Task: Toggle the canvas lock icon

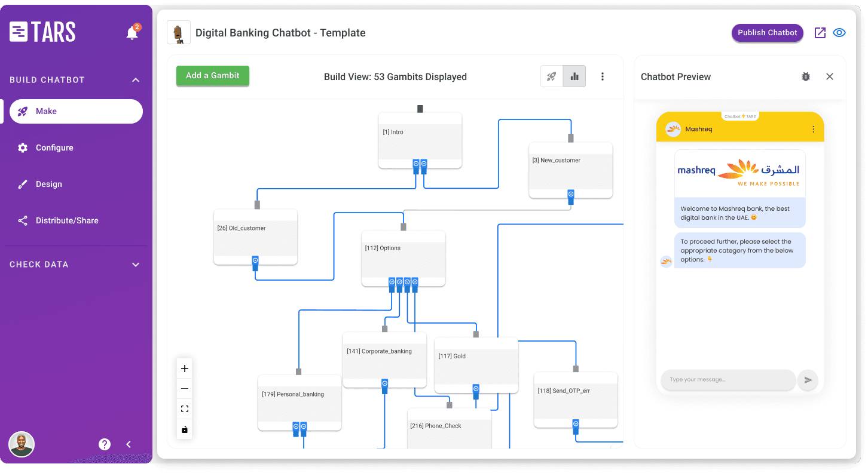Action: 185,429
